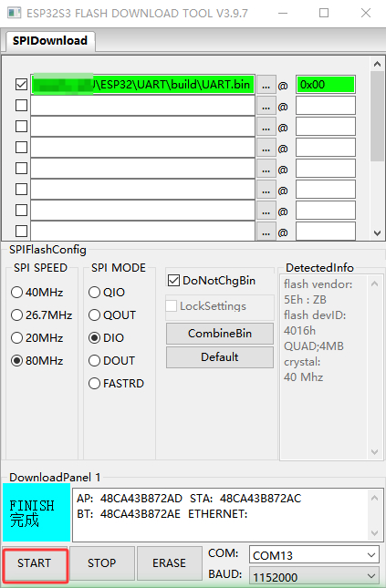Click the BT MAC address 48CA43B872AE
This screenshot has width=386, height=588.
(x=140, y=514)
